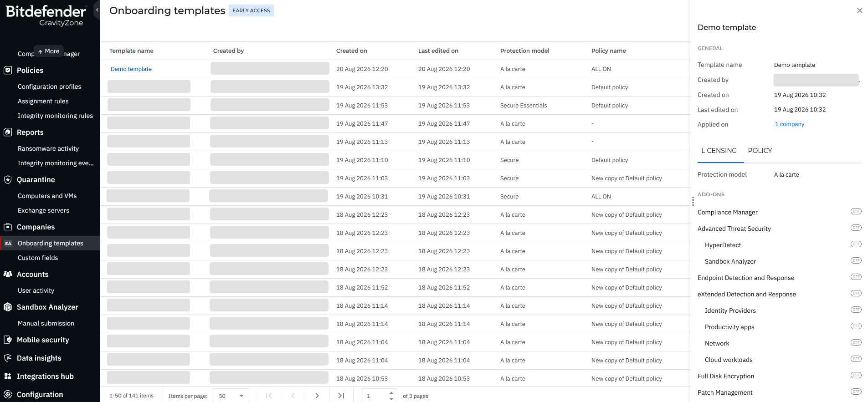The image size is (868, 402).
Task: Click the Mobile security icon in sidebar
Action: pos(8,340)
